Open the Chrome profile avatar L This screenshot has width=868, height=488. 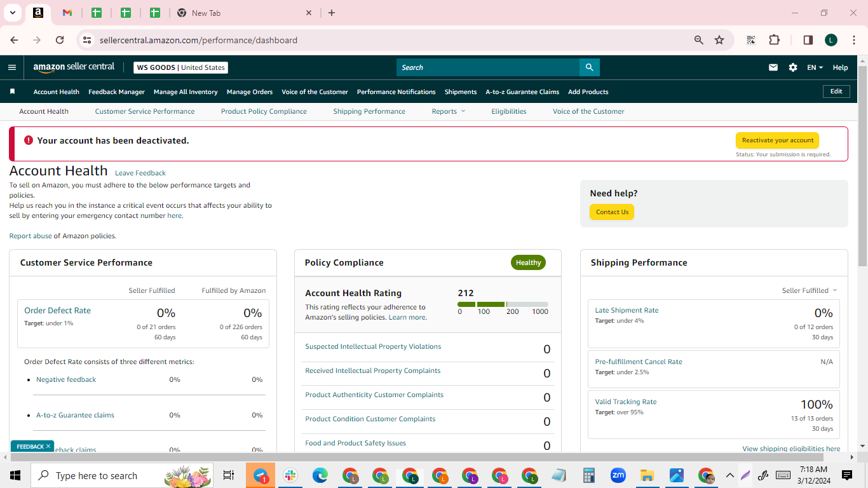point(831,40)
